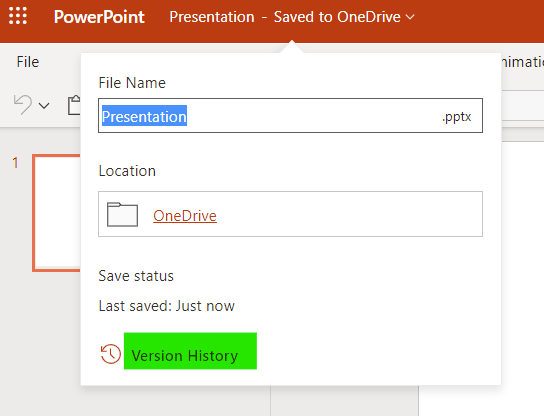Click the File Name input field
The width and height of the screenshot is (544, 416).
pyautogui.click(x=290, y=116)
